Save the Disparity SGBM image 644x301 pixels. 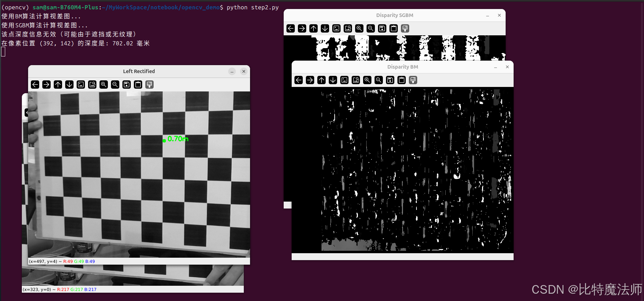[382, 28]
